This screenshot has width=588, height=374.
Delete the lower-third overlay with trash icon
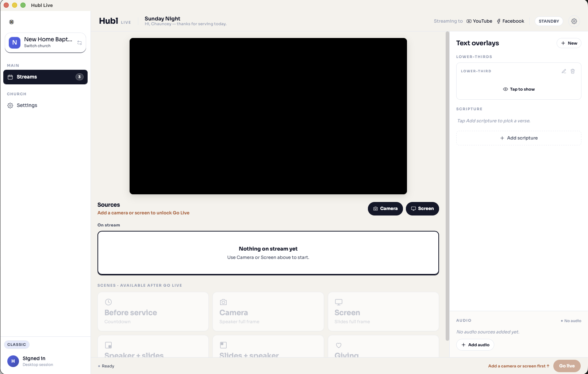pos(573,71)
